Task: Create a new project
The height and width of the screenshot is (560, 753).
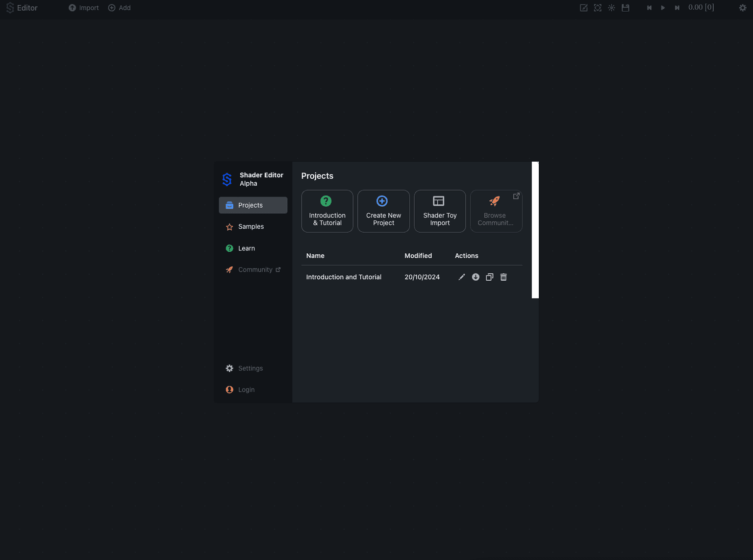Action: pos(383,211)
